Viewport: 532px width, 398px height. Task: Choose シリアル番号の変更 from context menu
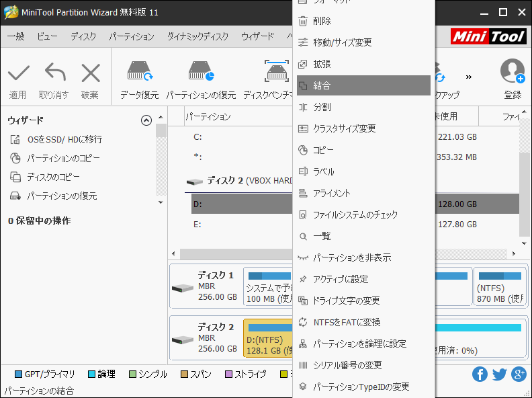(x=363, y=365)
